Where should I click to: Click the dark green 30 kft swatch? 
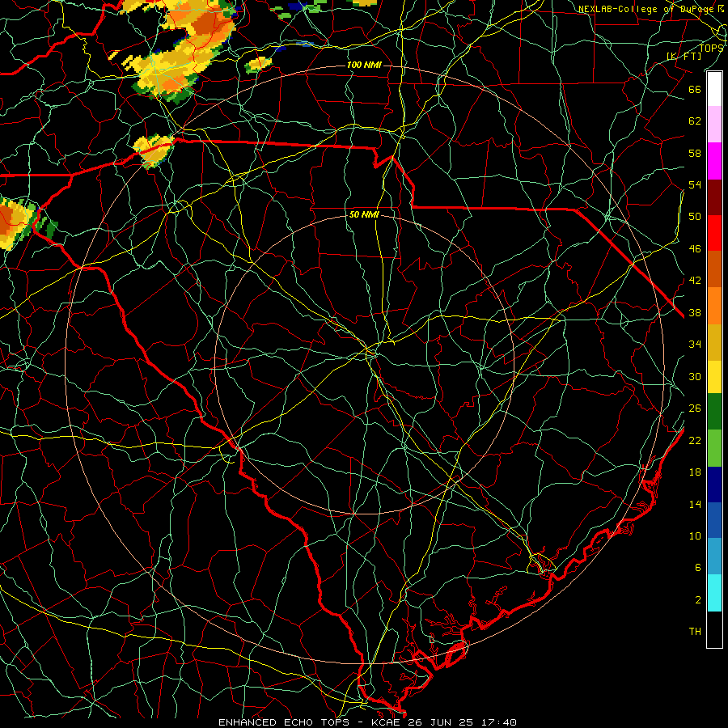pos(714,412)
